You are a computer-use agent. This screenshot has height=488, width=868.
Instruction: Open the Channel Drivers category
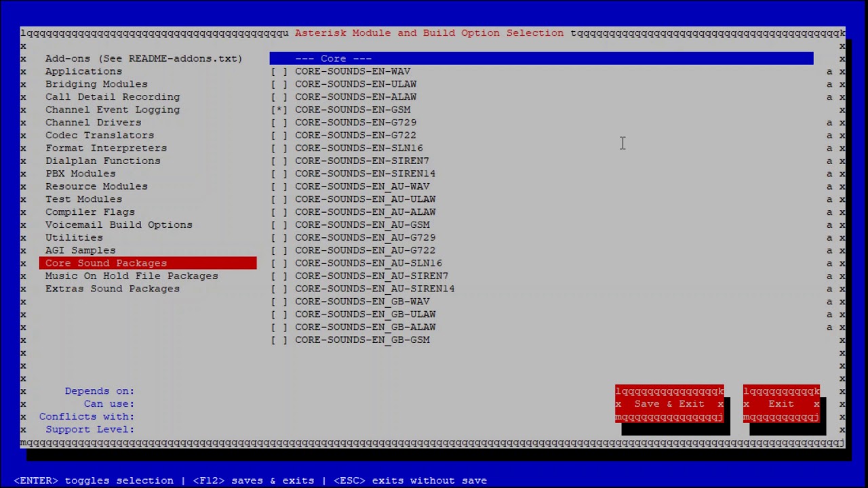(94, 123)
